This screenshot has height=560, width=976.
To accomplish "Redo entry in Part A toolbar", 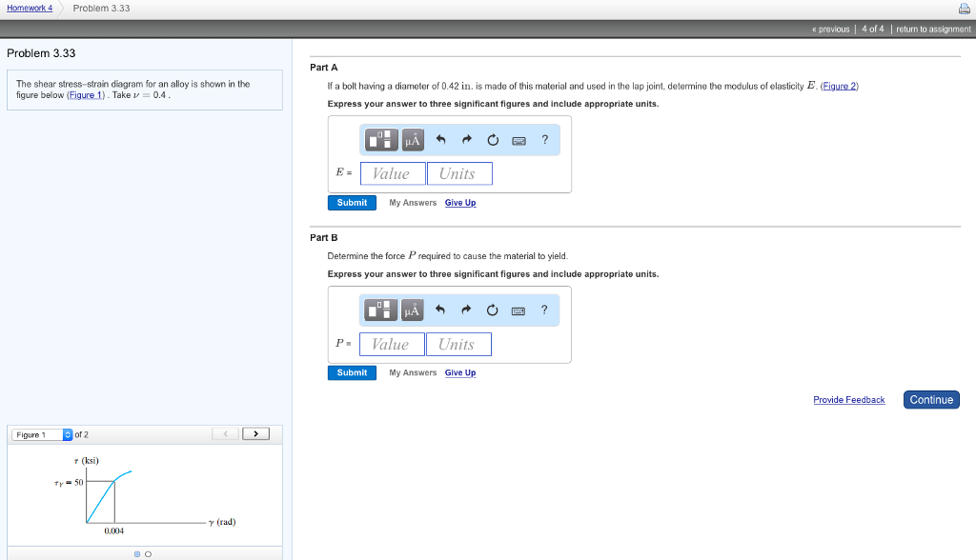I will point(467,139).
